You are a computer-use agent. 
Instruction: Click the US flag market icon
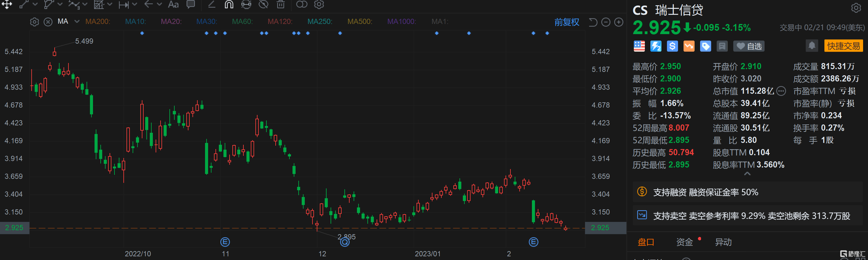[x=639, y=46]
